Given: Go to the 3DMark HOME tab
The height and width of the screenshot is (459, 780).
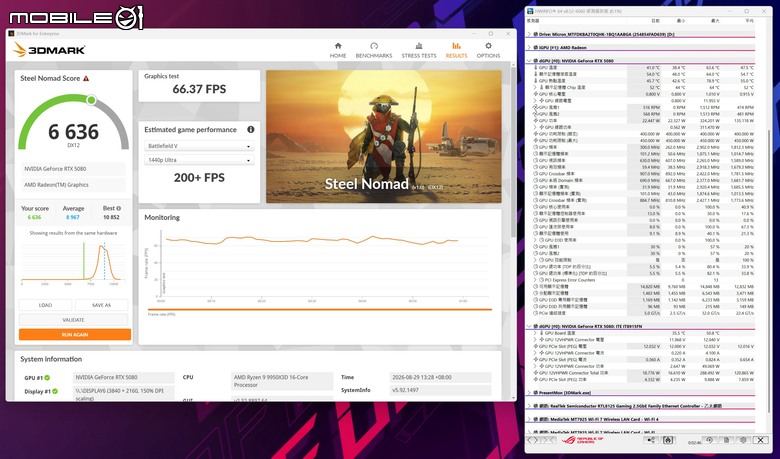Looking at the screenshot, I should tap(338, 50).
